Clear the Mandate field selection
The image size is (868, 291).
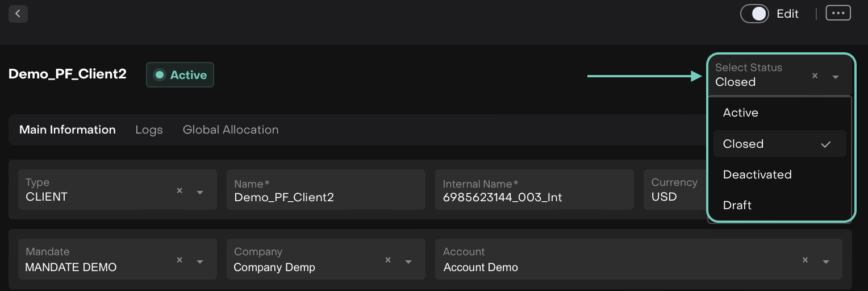coord(180,260)
